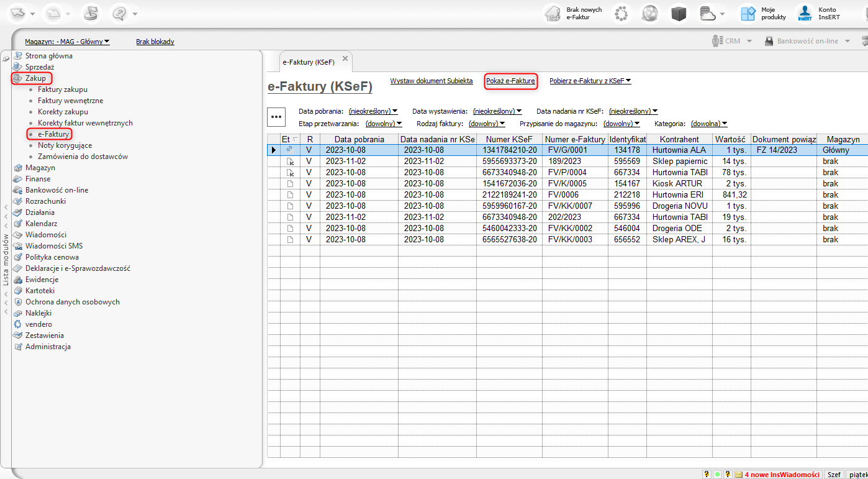Select Faktury zakupu in the module tree
Viewport: 868px width, 479px height.
click(x=62, y=89)
